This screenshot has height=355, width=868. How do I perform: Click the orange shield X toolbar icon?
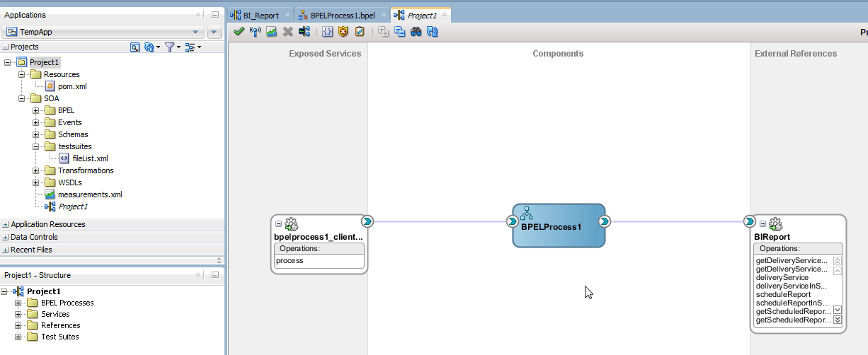343,31
